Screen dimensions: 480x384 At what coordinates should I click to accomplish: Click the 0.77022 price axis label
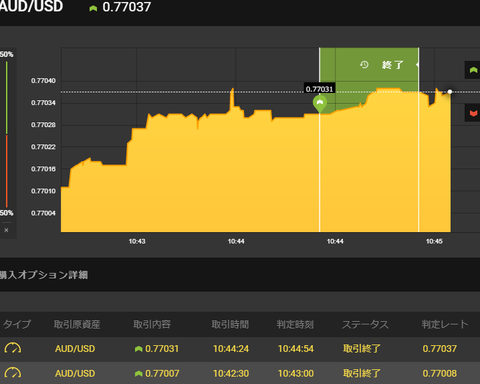(43, 147)
